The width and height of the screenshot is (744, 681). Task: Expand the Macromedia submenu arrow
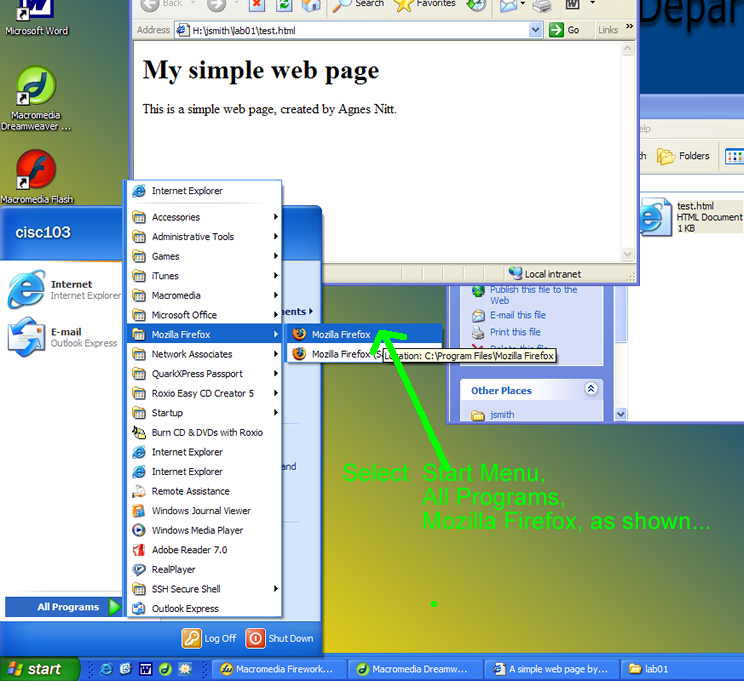[276, 295]
